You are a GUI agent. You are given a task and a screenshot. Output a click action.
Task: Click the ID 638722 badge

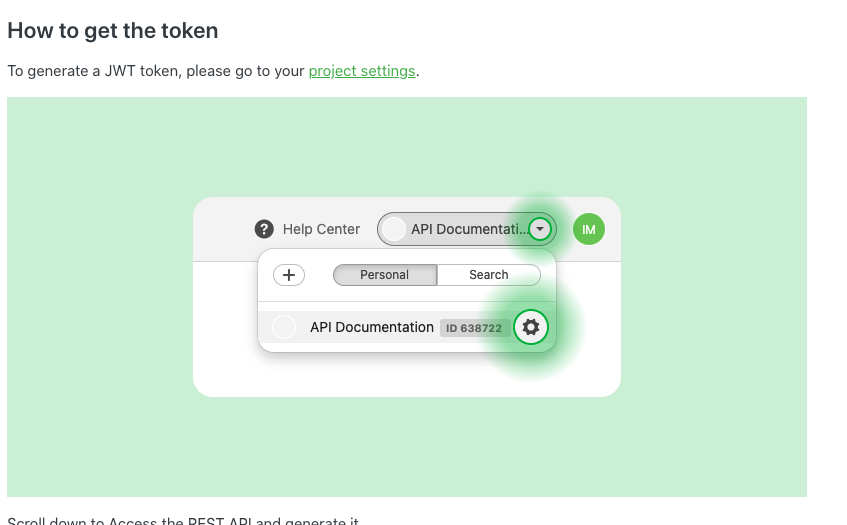474,328
